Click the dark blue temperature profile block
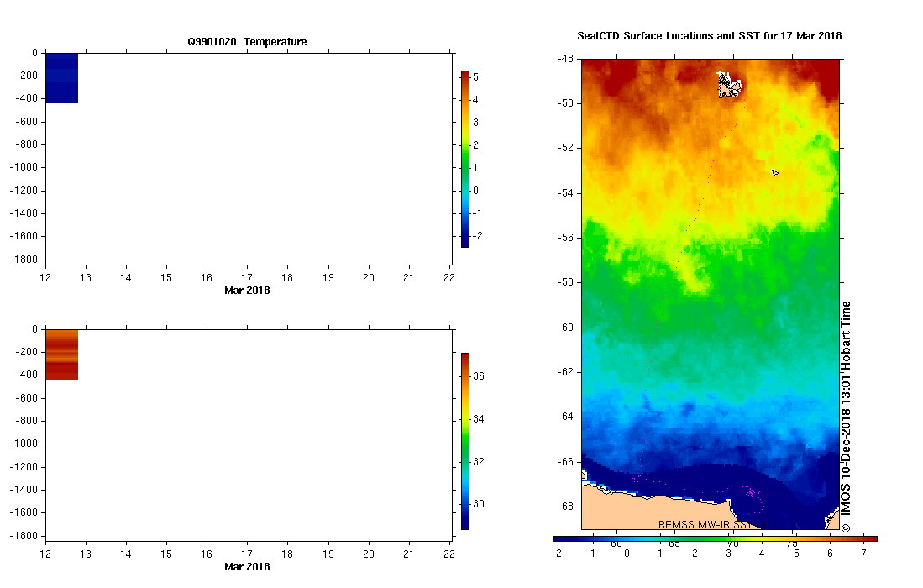Image resolution: width=923 pixels, height=588 pixels. point(62,78)
